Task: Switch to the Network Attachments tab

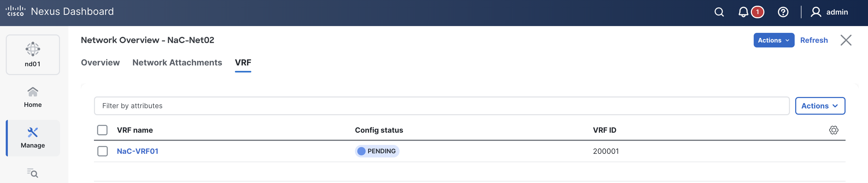Action: coord(177,63)
